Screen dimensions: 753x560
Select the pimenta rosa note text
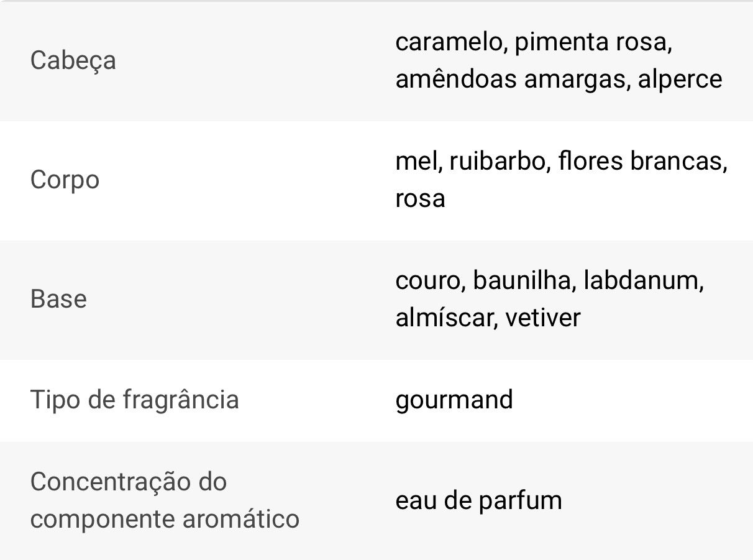point(593,42)
